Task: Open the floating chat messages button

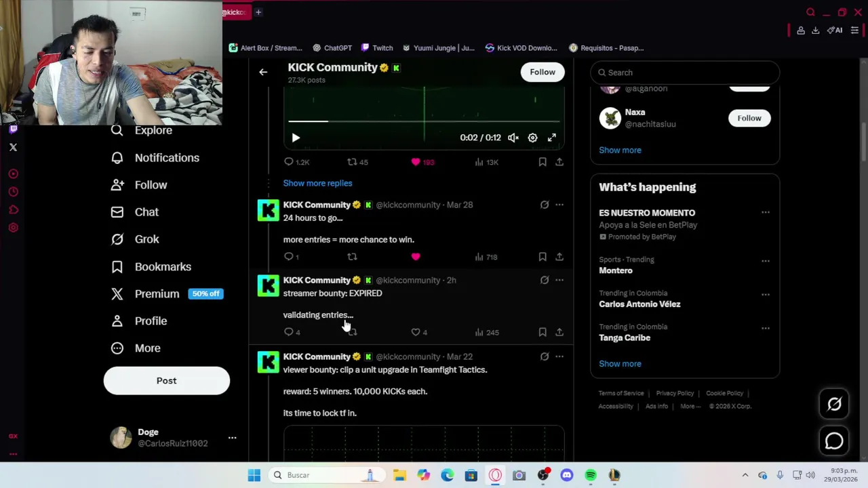Action: 834,441
